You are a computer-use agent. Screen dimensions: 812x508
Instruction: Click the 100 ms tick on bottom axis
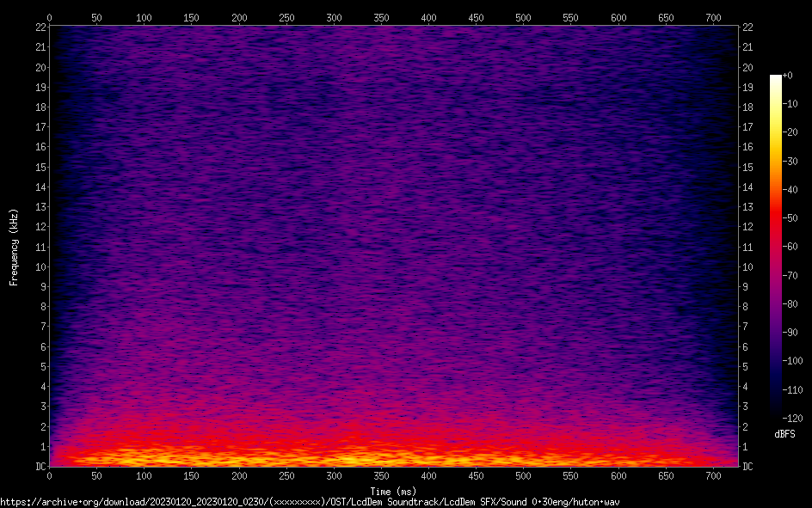[x=144, y=476]
